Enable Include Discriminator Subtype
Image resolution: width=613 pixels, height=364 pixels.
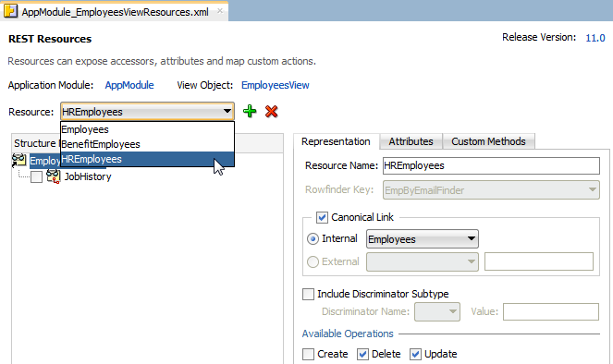(308, 294)
